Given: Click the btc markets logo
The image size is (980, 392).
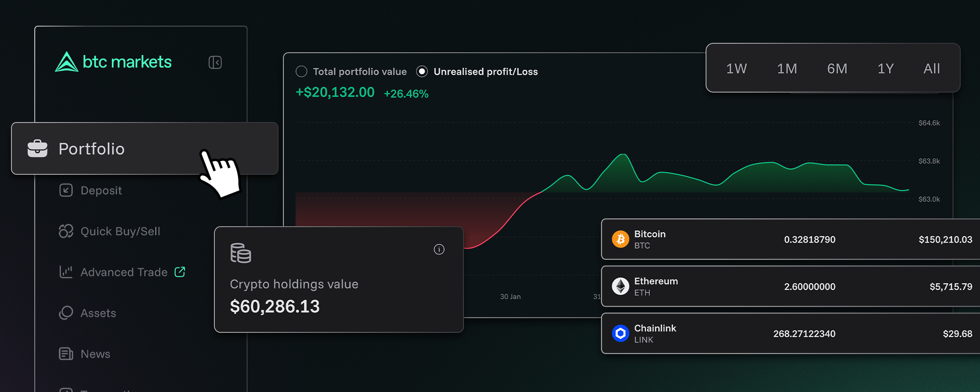Looking at the screenshot, I should tap(113, 62).
